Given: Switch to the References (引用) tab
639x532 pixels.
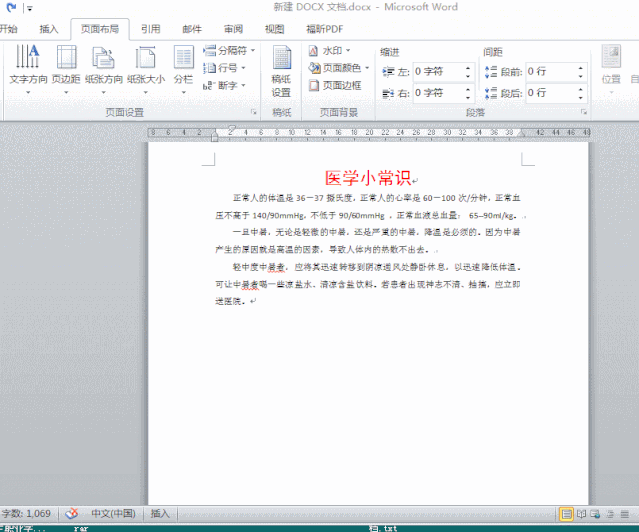Looking at the screenshot, I should pos(150,29).
